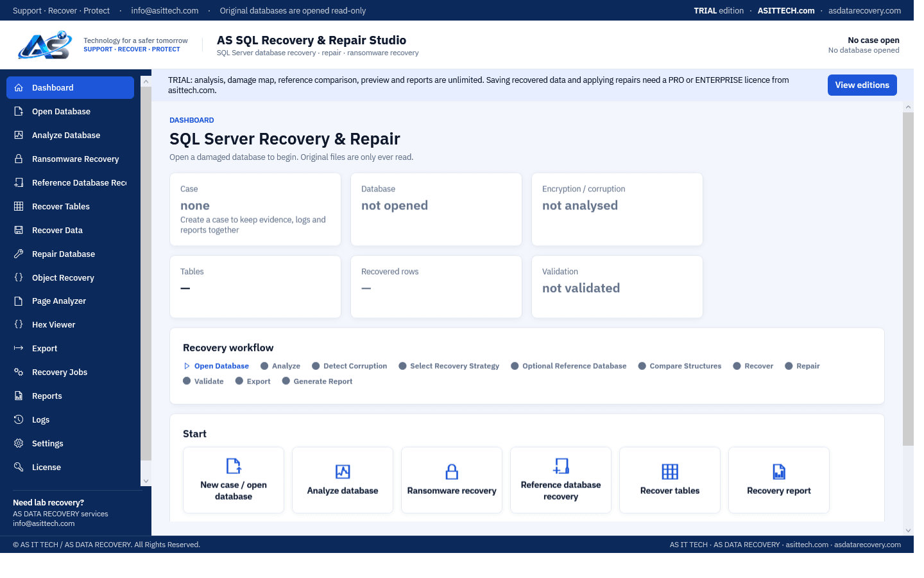Click the License key icon
924x578 pixels.
19,467
